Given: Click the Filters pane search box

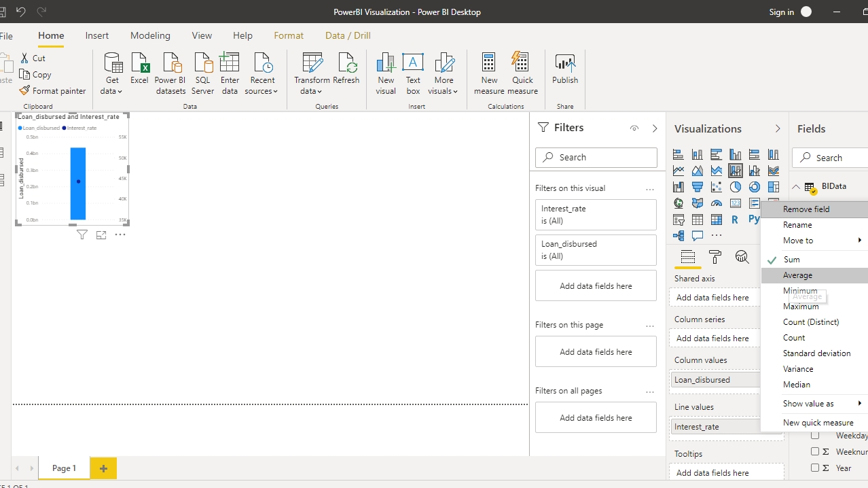Looking at the screenshot, I should coord(596,157).
